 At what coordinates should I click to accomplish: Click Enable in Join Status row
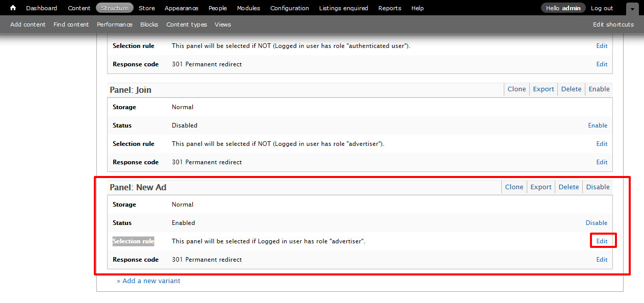point(598,125)
